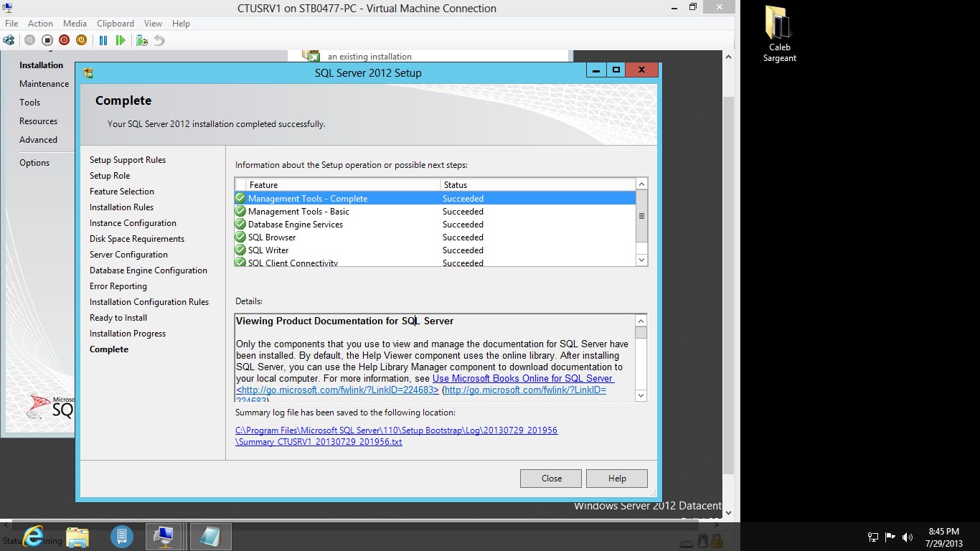Click the volume speaker tray icon

[908, 537]
